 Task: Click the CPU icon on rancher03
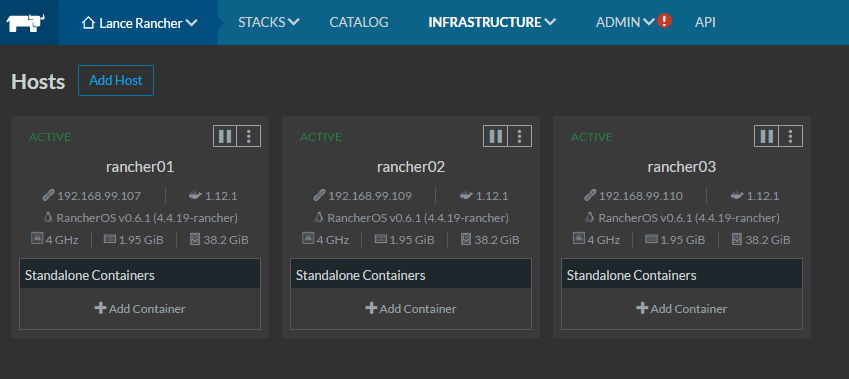[x=579, y=239]
